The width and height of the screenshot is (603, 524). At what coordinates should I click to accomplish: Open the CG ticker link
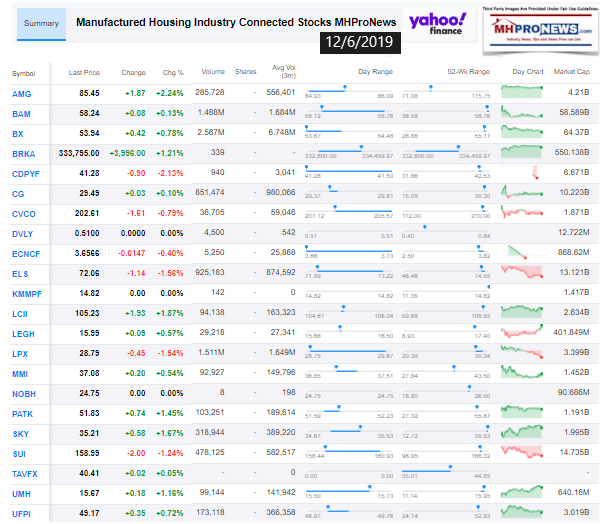pos(18,194)
